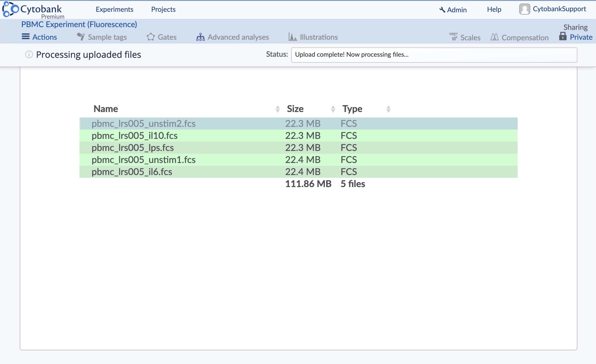This screenshot has height=364, width=596.
Task: Go to Sample tags
Action: click(x=107, y=37)
